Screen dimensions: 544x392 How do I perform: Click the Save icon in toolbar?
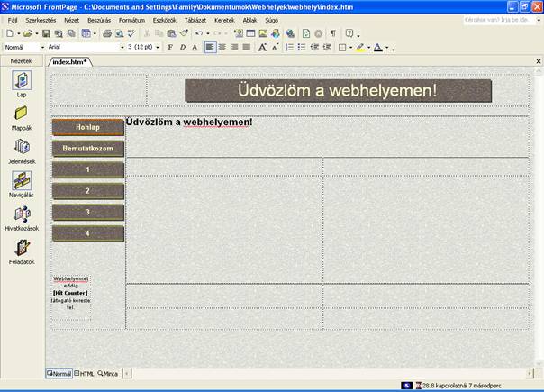(x=46, y=33)
